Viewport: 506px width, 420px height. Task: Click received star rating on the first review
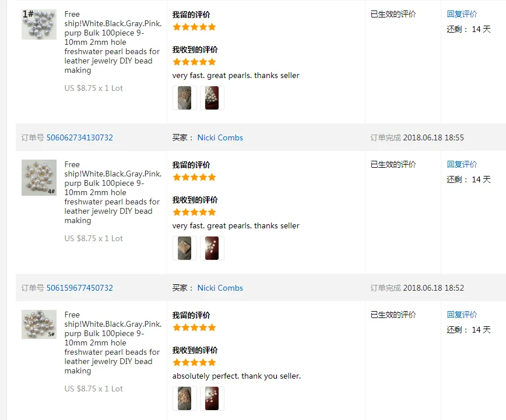194,62
